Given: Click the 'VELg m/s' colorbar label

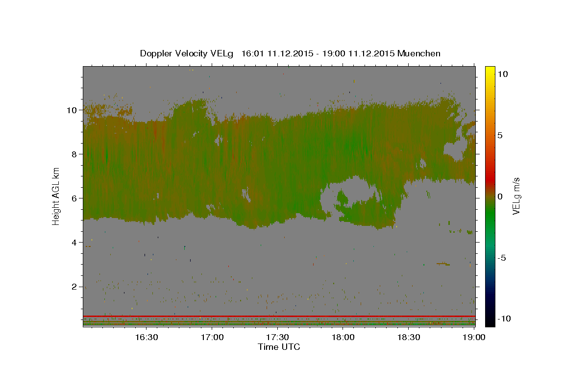Looking at the screenshot, I should pos(516,196).
